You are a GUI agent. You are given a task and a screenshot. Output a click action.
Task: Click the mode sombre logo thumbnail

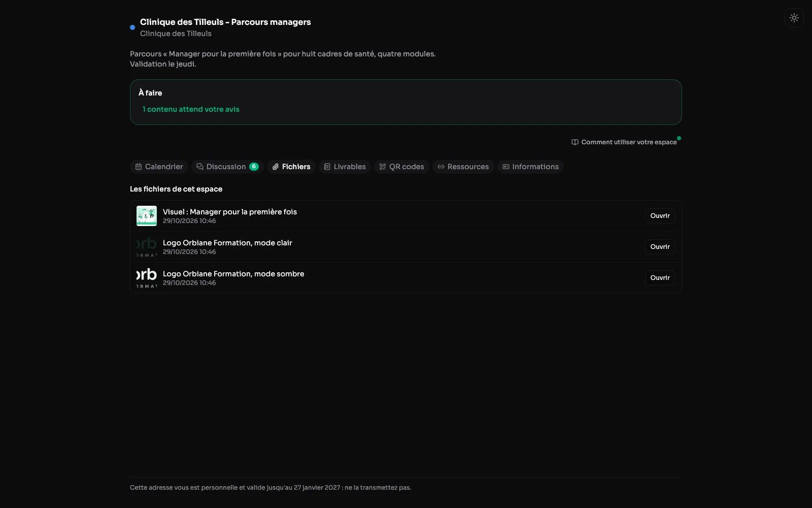click(147, 278)
